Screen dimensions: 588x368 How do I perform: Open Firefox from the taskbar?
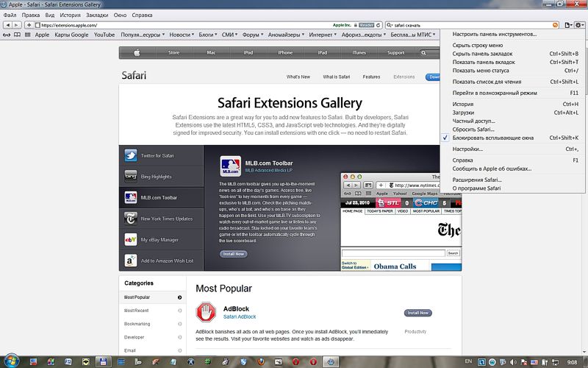tap(261, 361)
